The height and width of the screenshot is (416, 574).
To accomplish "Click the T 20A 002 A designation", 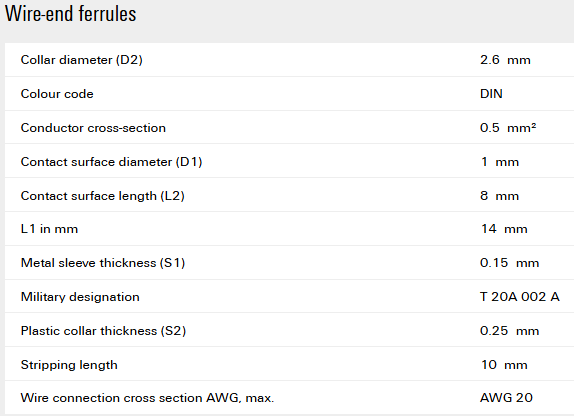I will 520,297.
